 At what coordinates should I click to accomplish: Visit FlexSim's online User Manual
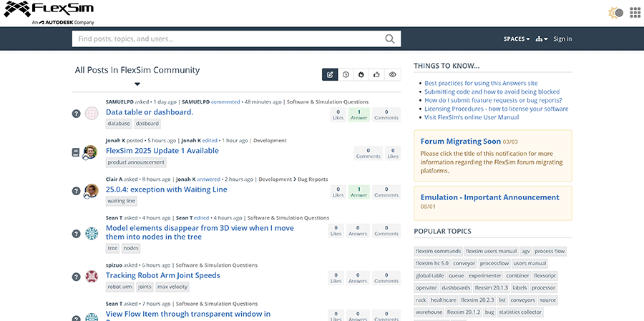point(472,117)
